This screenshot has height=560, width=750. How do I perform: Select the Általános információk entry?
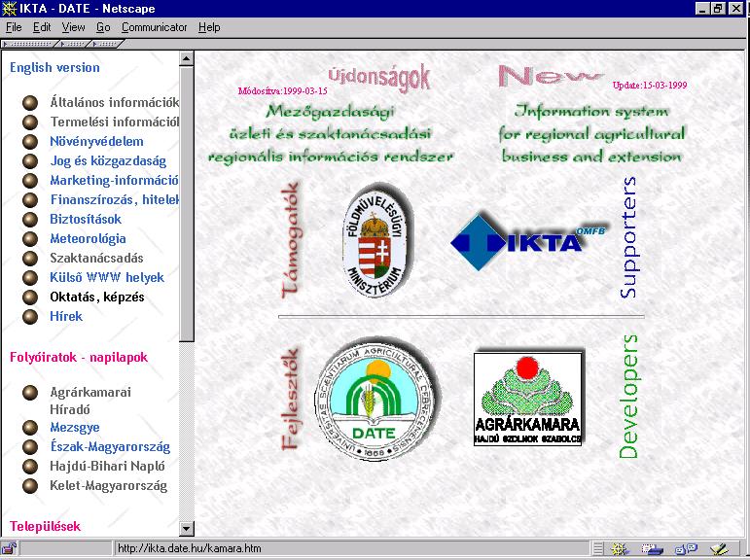tap(115, 102)
